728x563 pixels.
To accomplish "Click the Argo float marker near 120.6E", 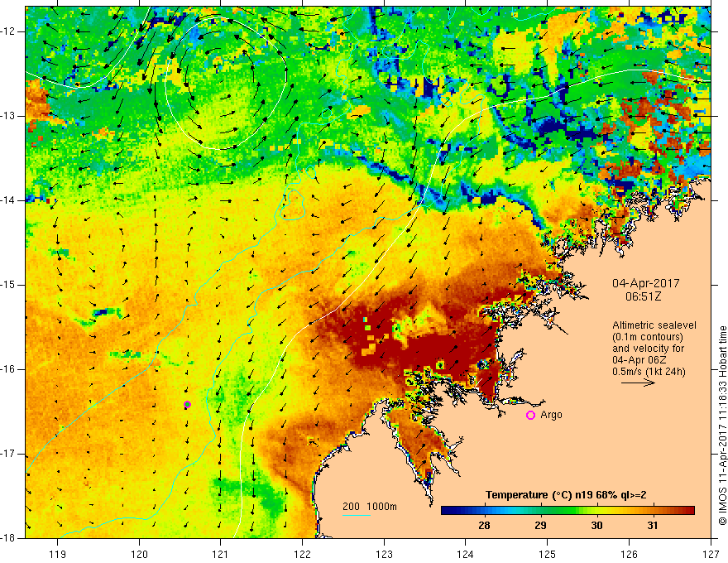I will (x=187, y=405).
